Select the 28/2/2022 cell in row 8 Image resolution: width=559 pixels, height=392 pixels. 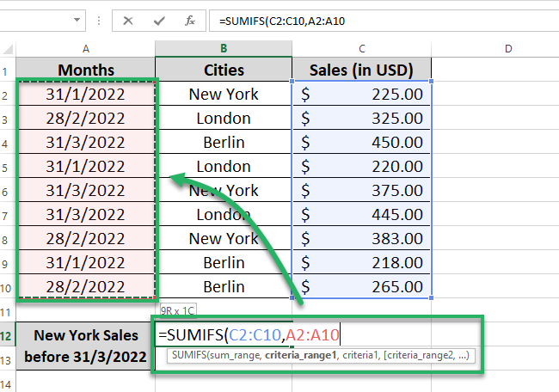(x=85, y=238)
